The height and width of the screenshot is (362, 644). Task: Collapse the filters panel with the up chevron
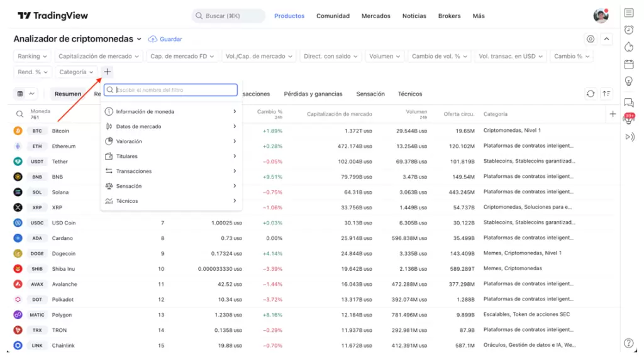607,39
